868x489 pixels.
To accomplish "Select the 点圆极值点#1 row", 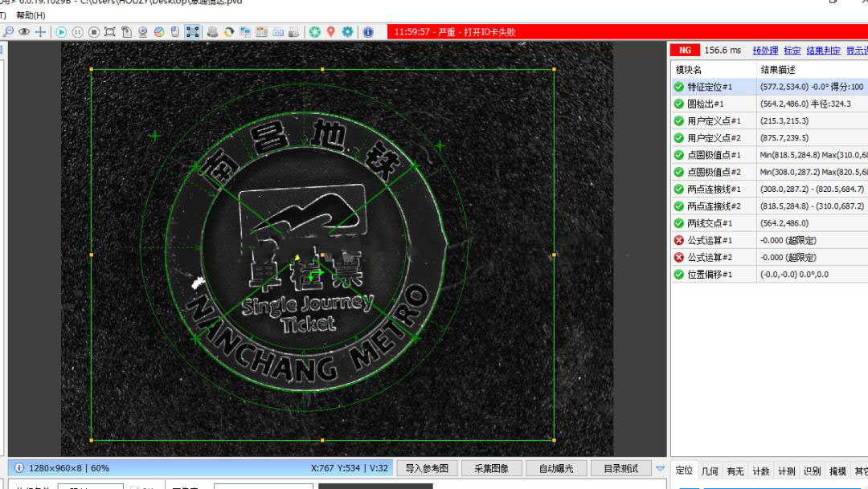I will (x=769, y=155).
